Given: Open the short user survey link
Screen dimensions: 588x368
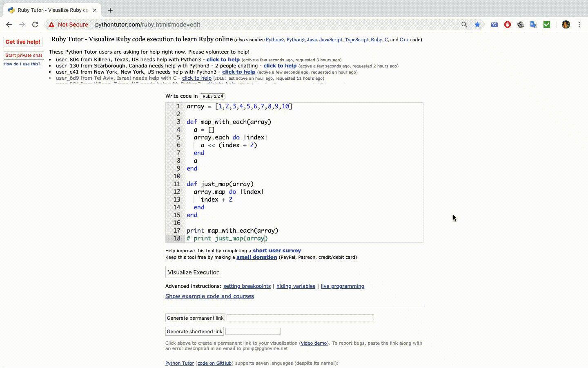Looking at the screenshot, I should click(x=277, y=251).
